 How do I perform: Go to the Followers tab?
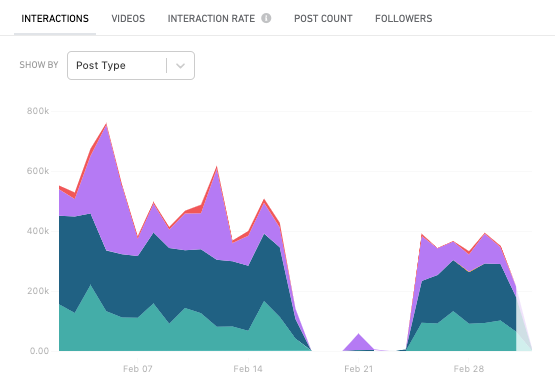tap(404, 18)
